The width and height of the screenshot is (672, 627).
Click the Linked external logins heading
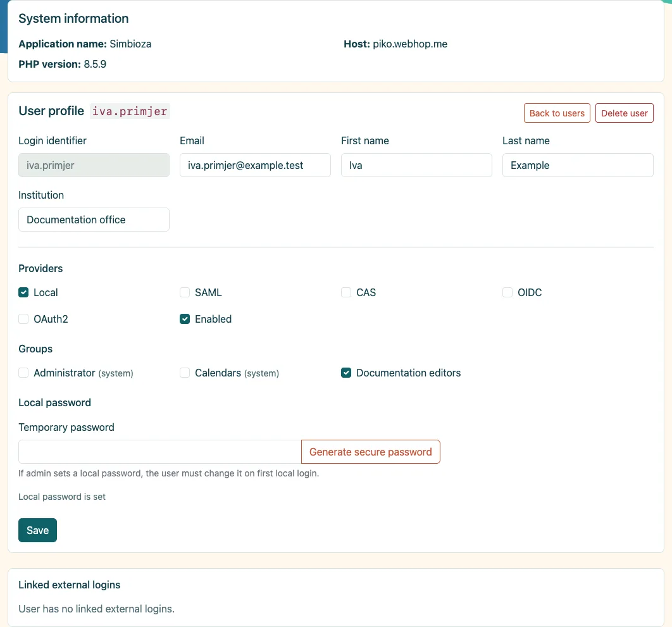pos(70,585)
